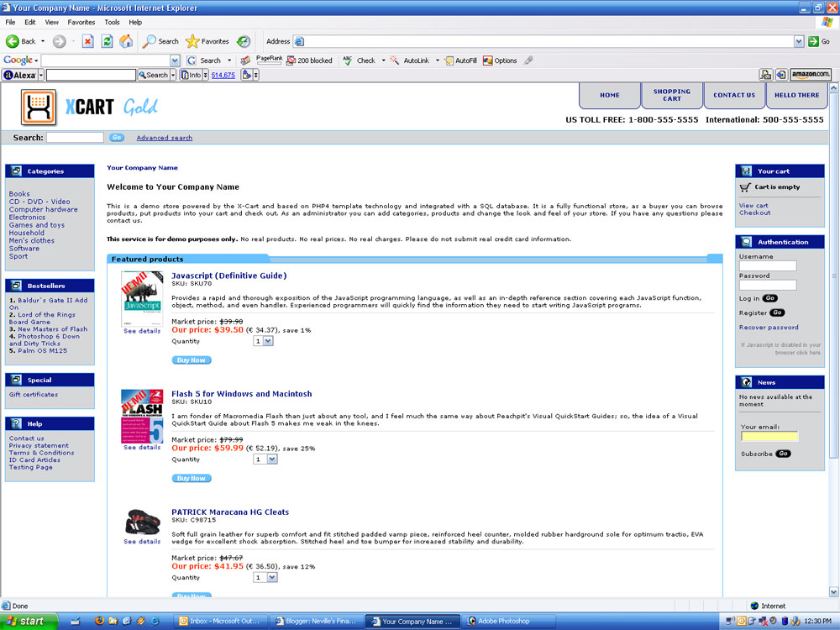This screenshot has height=630, width=840.
Task: Open the Favorites menu
Action: 81,22
